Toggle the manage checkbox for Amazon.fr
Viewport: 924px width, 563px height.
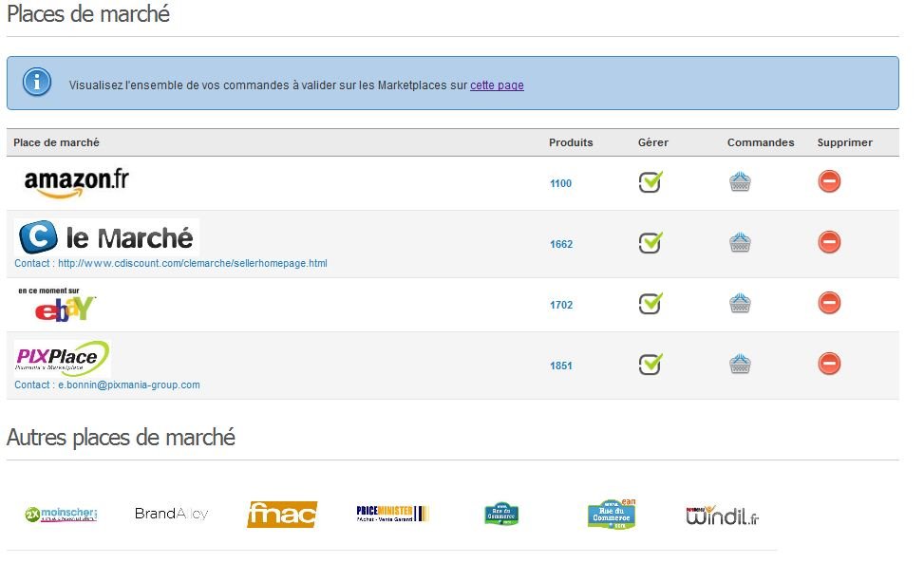(651, 181)
